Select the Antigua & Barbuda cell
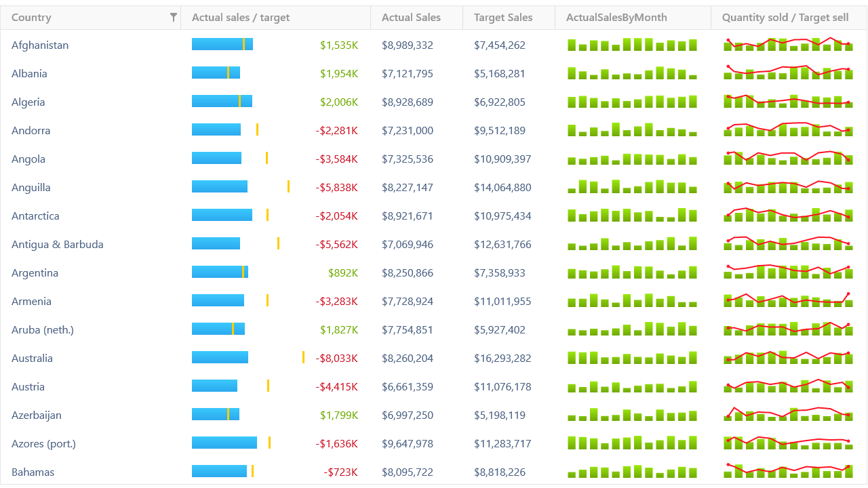 point(58,244)
